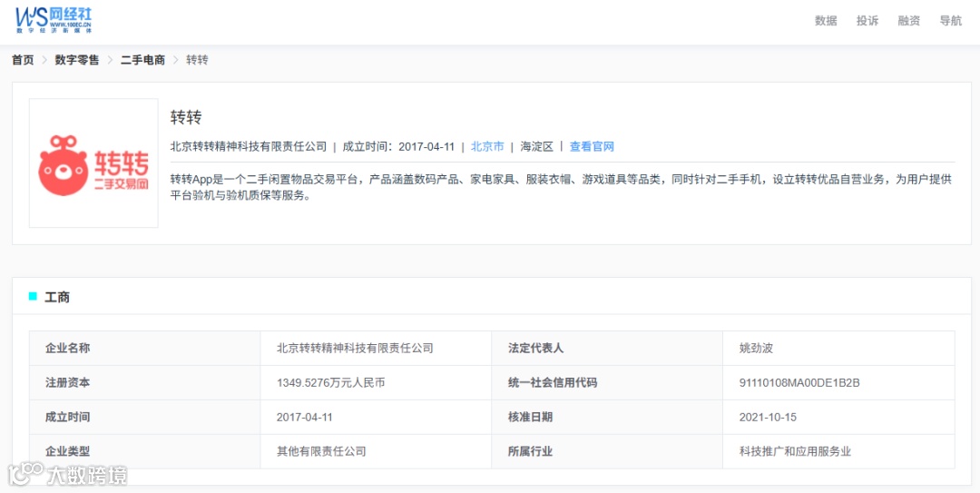This screenshot has height=493, width=980.
Task: Click header company name 北京转转精神科技有限责任公司
Action: [x=249, y=147]
